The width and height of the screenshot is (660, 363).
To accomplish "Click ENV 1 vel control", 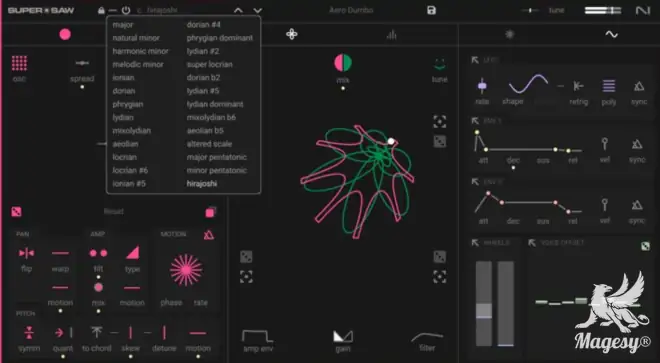I will [x=604, y=144].
